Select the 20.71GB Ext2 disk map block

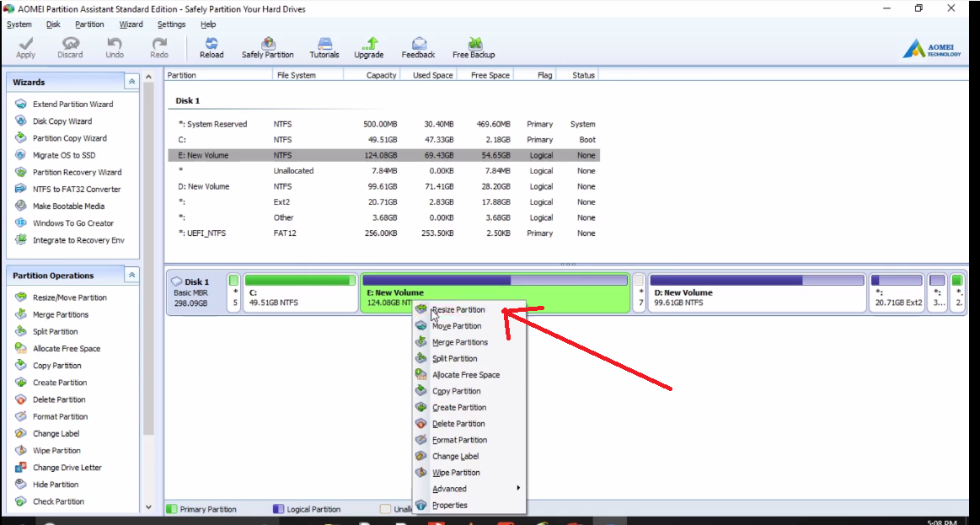click(897, 292)
